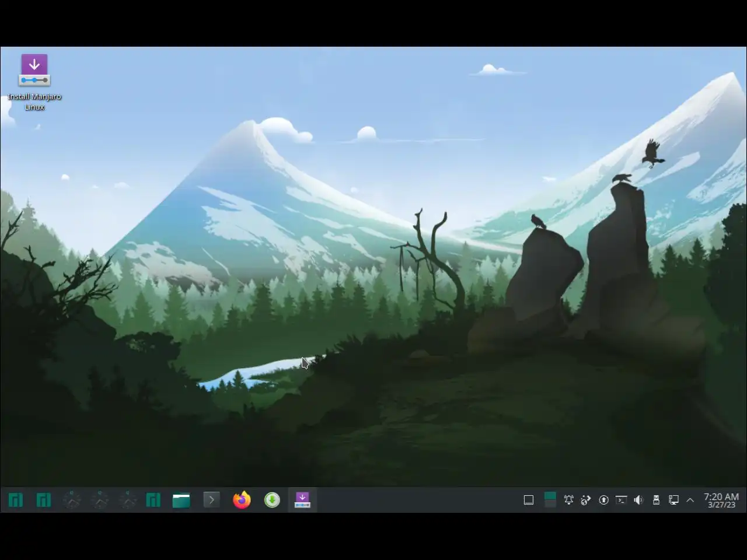Click the date 3/27/23 text

click(721, 505)
